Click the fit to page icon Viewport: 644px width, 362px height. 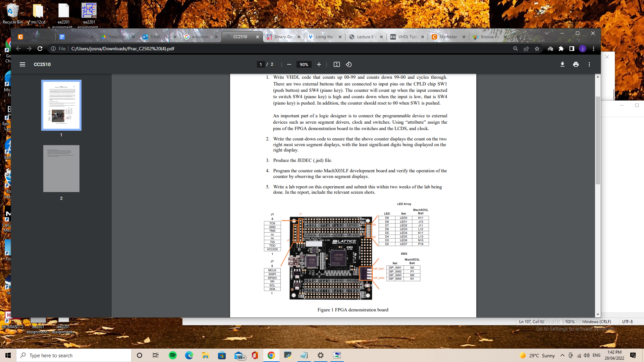pos(337,64)
